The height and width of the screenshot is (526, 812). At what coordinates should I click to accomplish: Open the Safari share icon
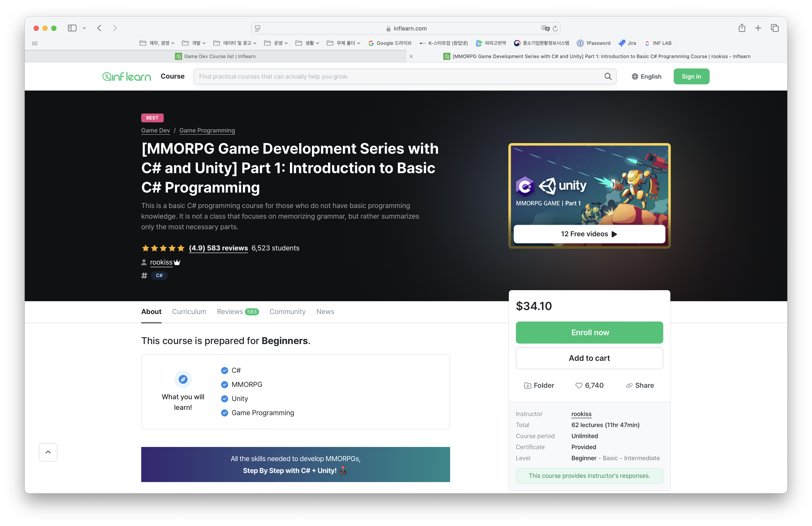[742, 28]
